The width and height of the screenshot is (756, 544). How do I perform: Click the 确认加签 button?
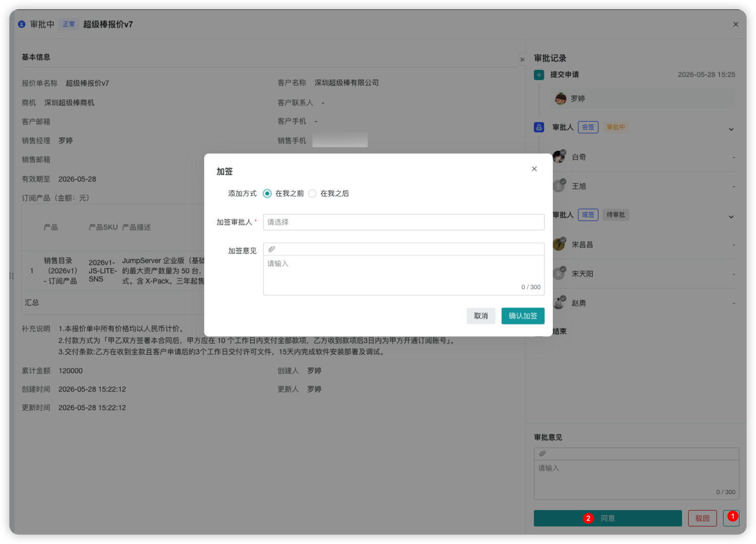click(x=523, y=316)
